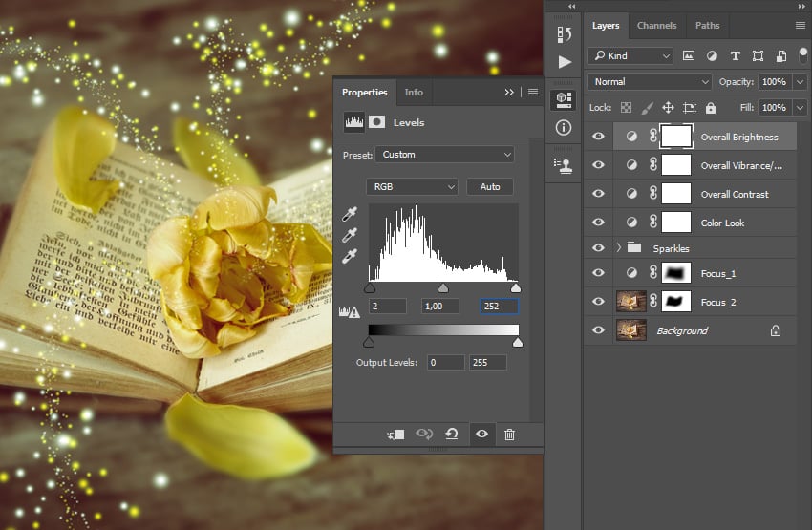Filter layers by type (T) icon

(735, 56)
